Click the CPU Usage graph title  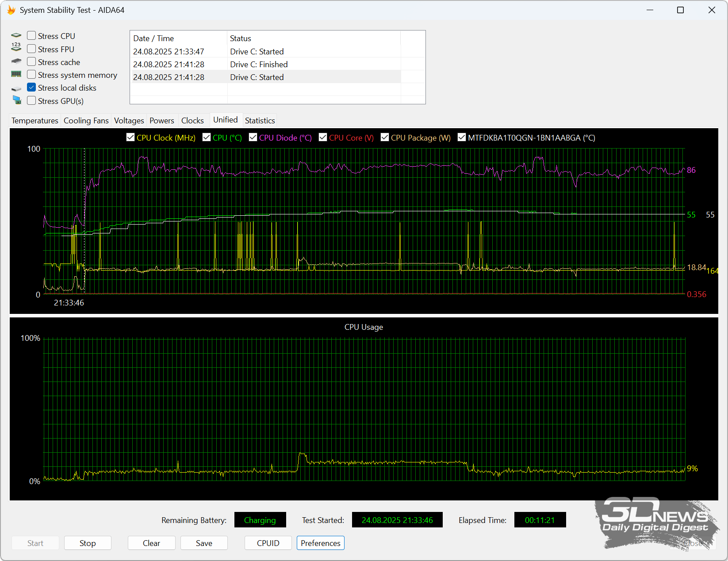coord(364,327)
